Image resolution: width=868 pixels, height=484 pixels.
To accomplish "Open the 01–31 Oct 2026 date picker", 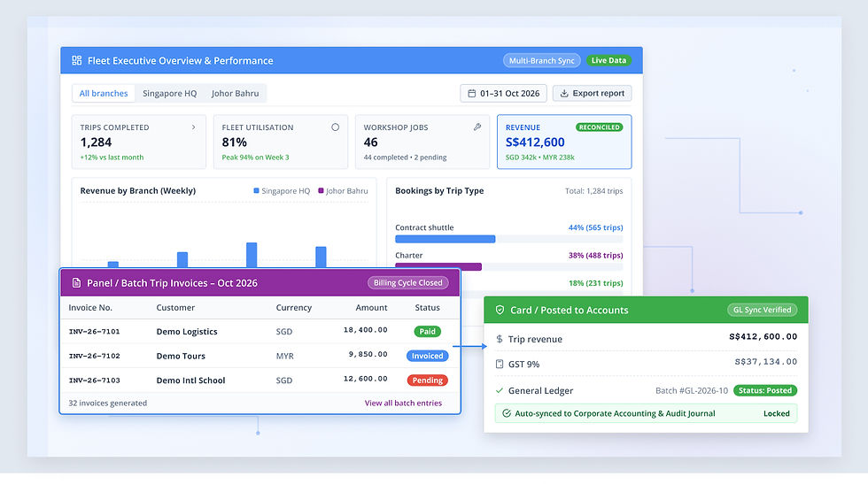I will click(503, 94).
